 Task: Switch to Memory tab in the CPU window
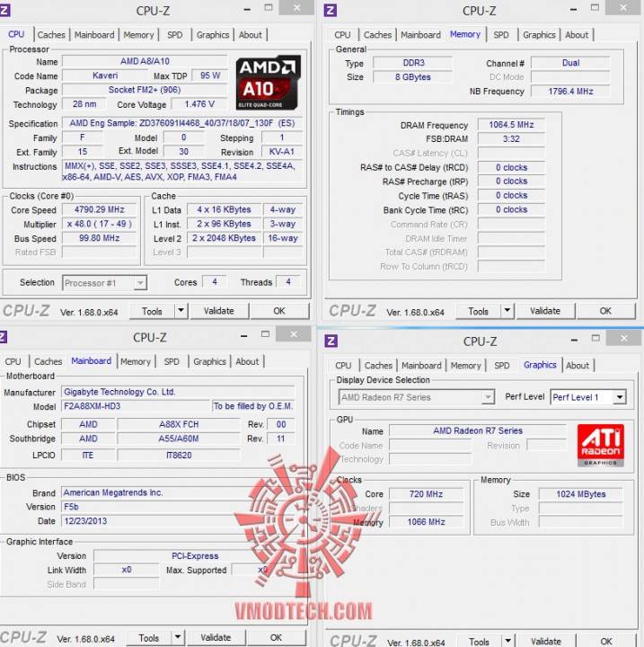pos(138,35)
